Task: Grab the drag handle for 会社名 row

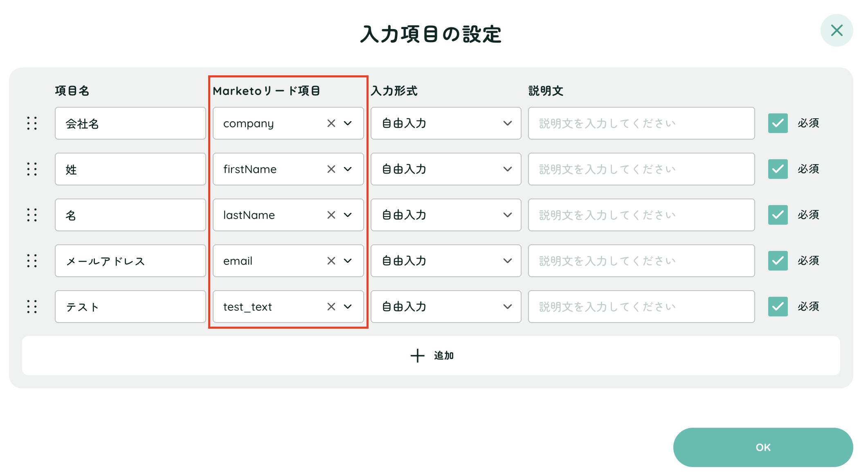Action: click(x=32, y=123)
